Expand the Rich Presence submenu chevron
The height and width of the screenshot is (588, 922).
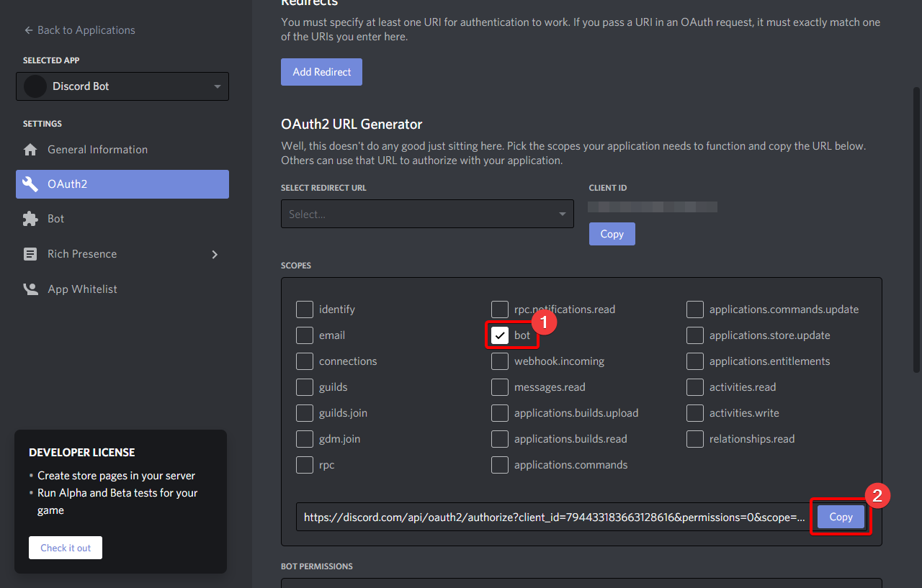(x=215, y=254)
